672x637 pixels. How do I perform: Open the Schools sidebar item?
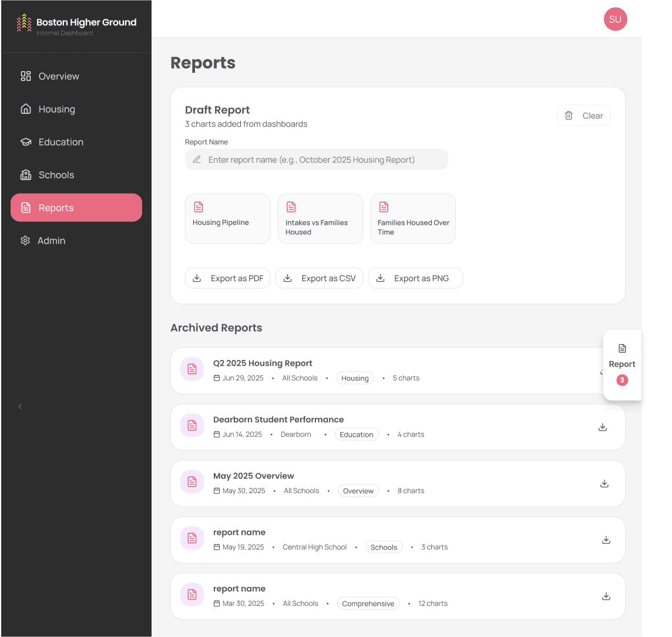[56, 175]
